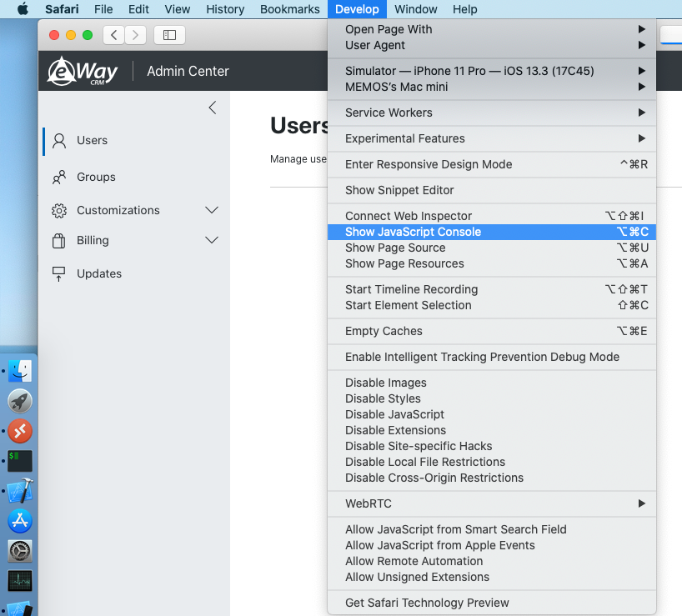Viewport: 682px width, 616px height.
Task: Show the Safari sidebar
Action: pyautogui.click(x=169, y=35)
